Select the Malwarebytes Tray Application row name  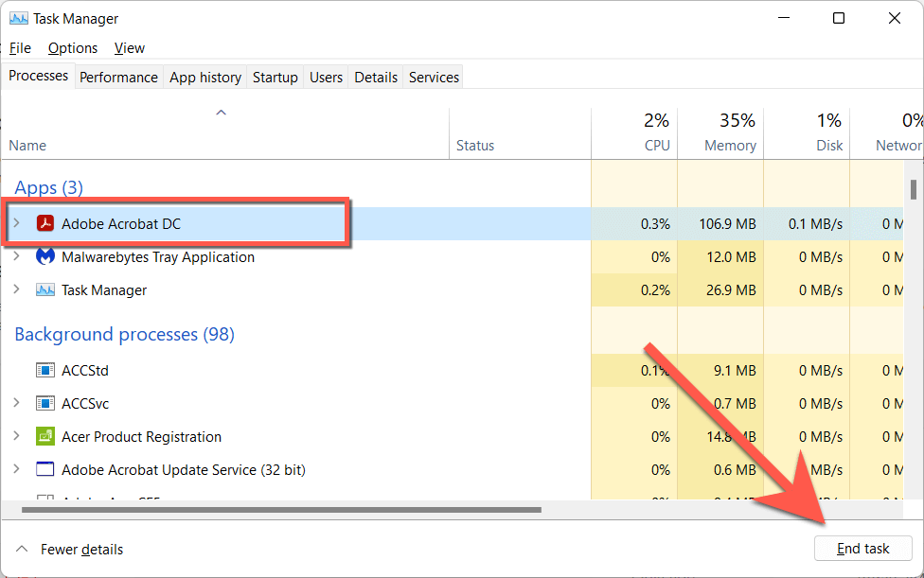click(158, 257)
